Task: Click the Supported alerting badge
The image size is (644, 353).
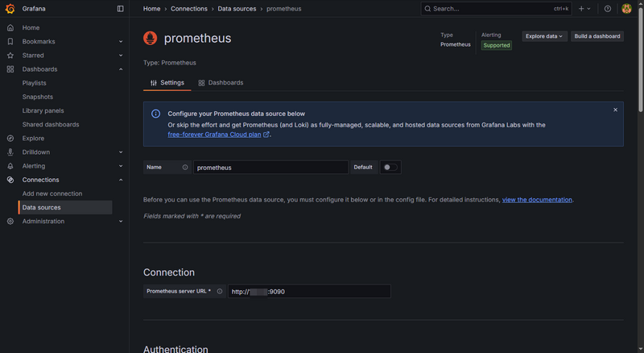Action: (496, 45)
